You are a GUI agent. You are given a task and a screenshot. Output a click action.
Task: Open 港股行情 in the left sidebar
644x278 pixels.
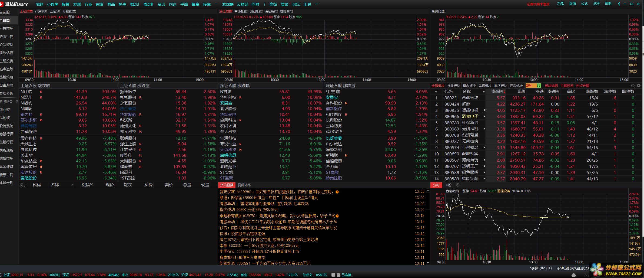coord(6,134)
